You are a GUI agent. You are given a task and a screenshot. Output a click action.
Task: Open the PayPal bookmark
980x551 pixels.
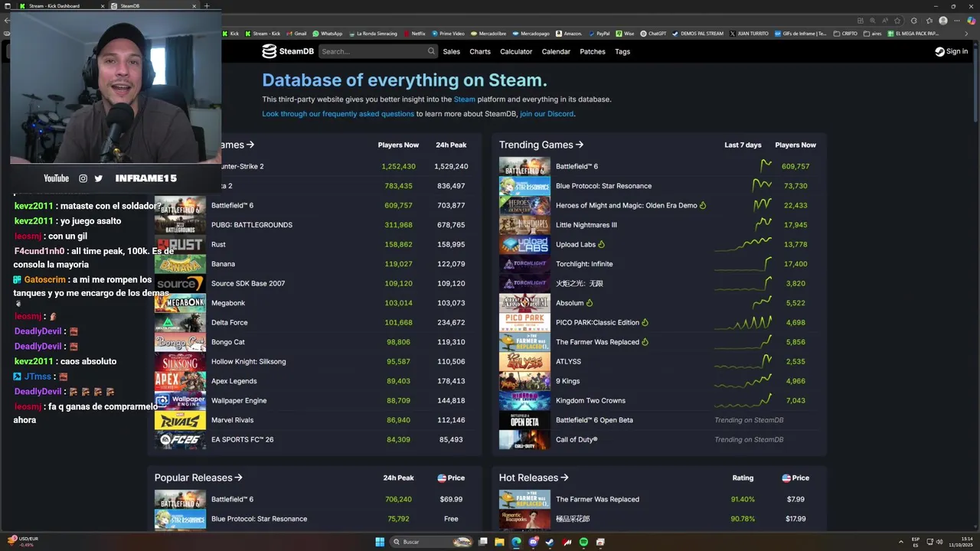599,34
